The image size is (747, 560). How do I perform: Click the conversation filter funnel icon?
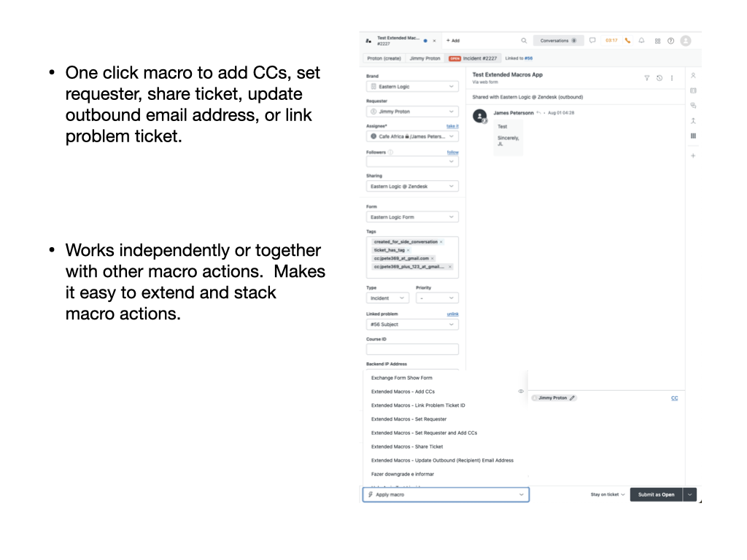click(646, 78)
